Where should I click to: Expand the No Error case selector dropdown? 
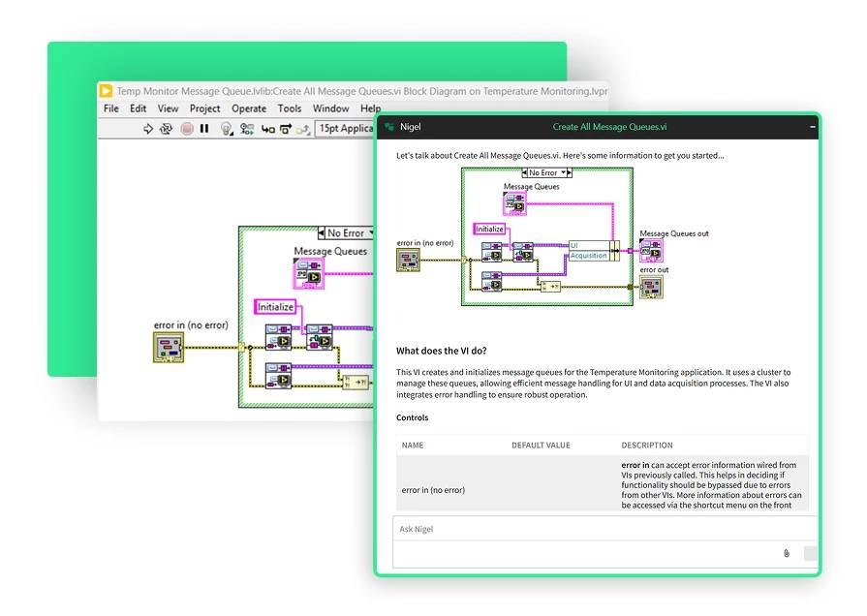[x=369, y=233]
